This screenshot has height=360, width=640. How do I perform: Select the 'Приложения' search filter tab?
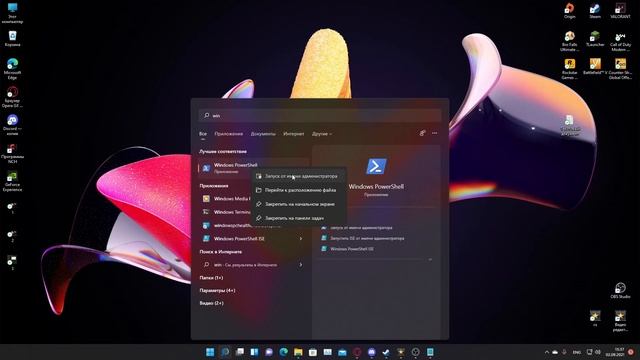click(229, 133)
